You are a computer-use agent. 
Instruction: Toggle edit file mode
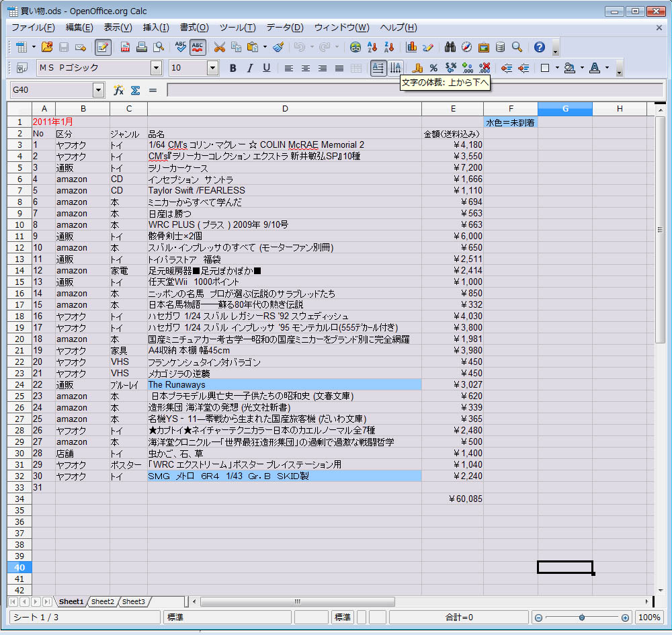[x=103, y=47]
